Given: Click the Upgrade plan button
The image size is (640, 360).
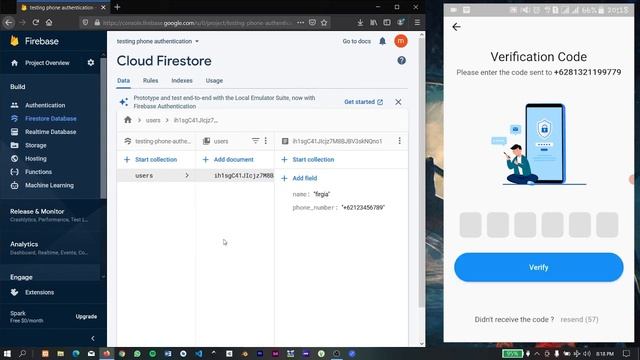Looking at the screenshot, I should (x=86, y=317).
